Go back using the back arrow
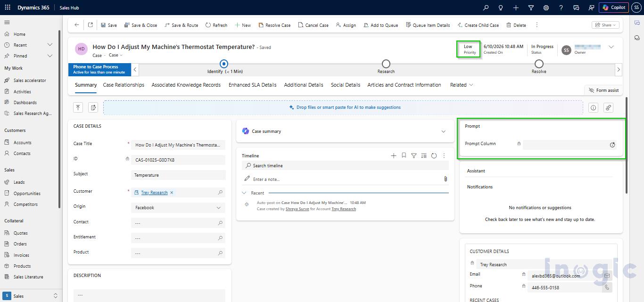This screenshot has width=644, height=302. [x=77, y=25]
